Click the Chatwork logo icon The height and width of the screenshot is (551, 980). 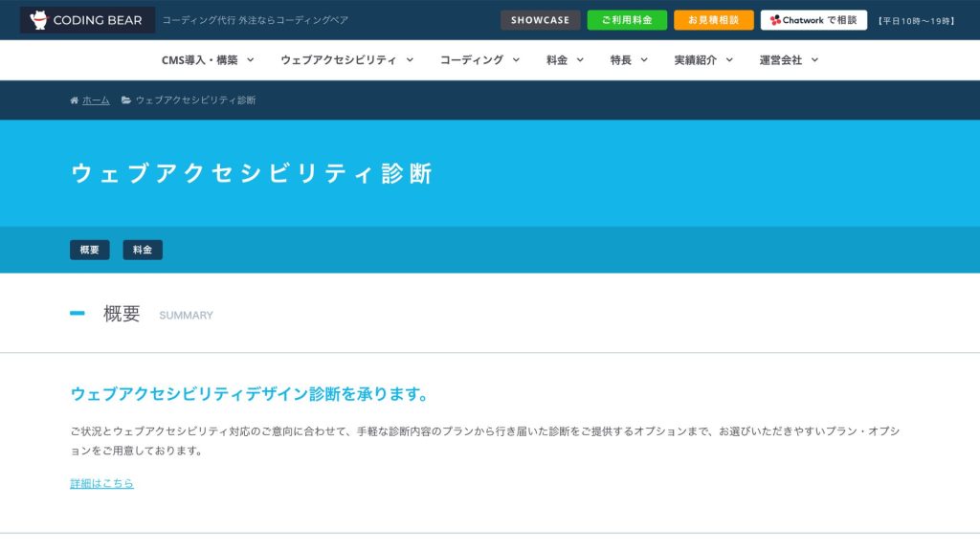click(775, 20)
